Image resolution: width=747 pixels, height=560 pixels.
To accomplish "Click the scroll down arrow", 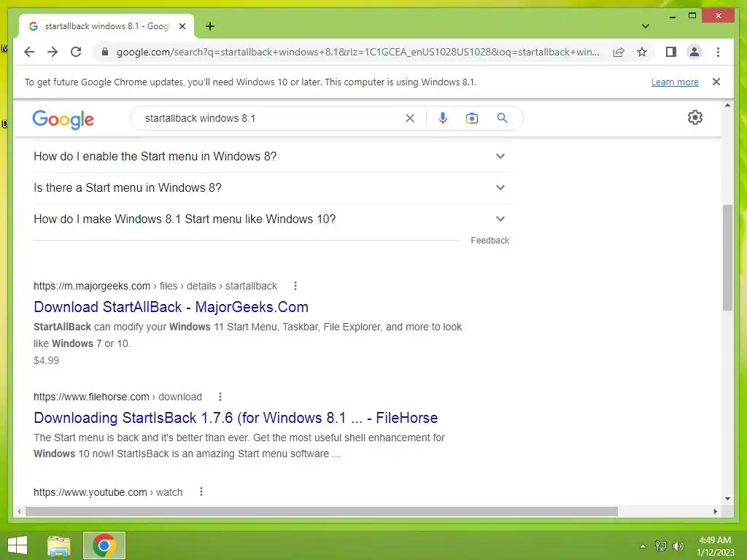I will [727, 499].
